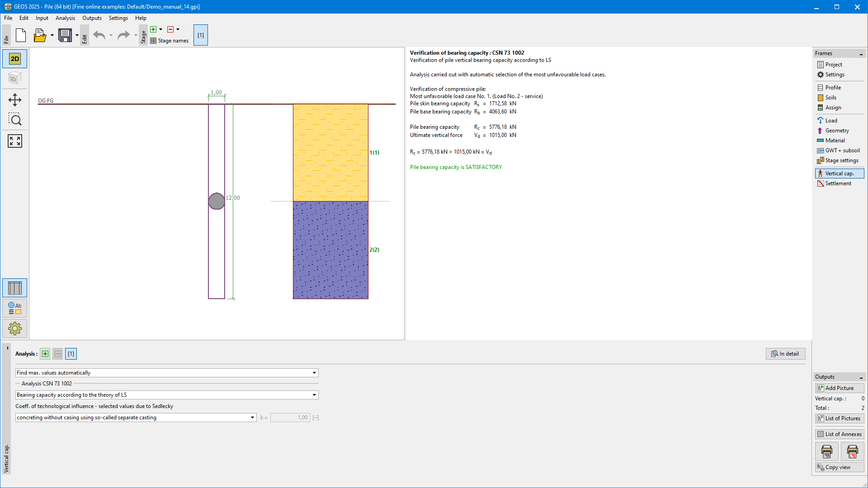This screenshot has width=868, height=488.
Task: Click the blue soil layer 2 swatch
Action: click(330, 250)
